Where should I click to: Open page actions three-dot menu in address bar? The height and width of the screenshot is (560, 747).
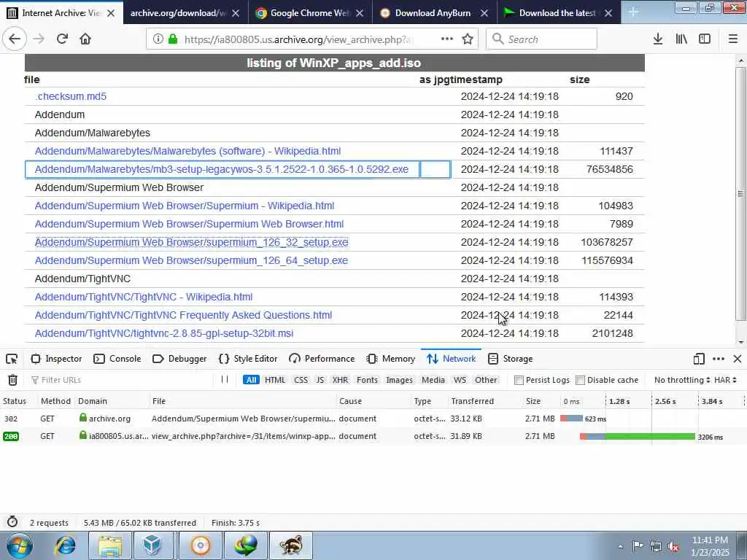[447, 39]
